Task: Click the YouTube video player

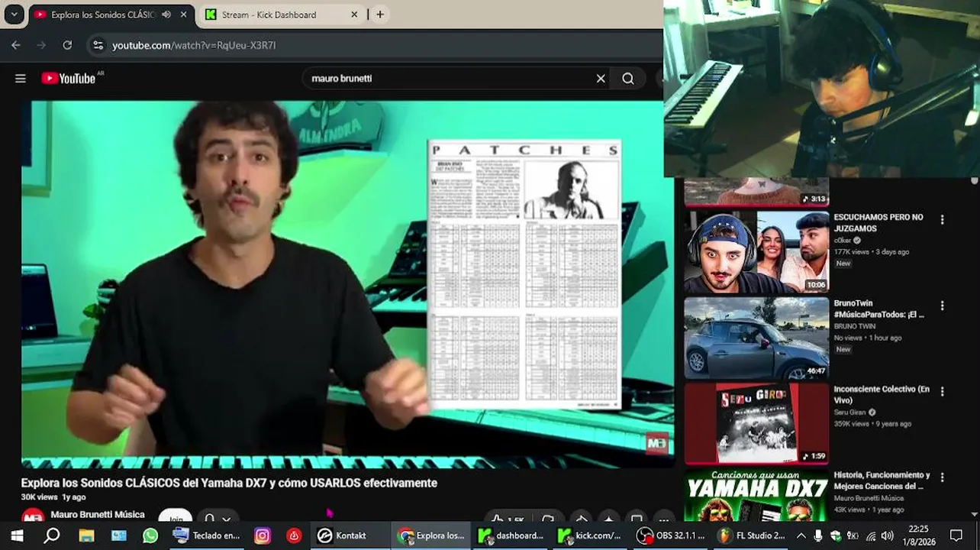Action: 347,284
